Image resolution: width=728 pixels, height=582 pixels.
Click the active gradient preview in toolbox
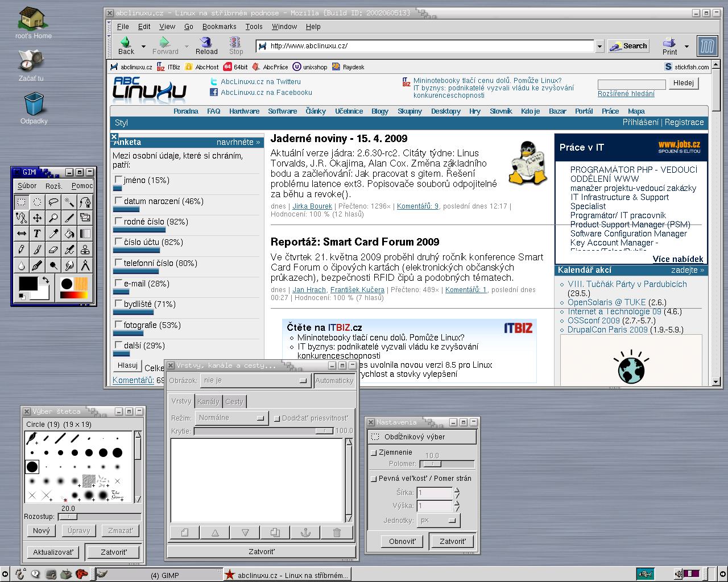(x=74, y=295)
